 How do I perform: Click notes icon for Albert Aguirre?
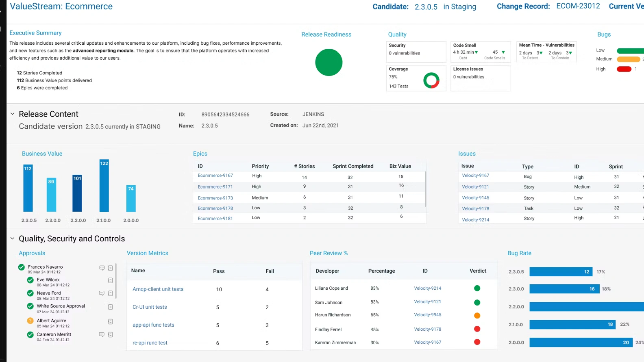point(110,322)
